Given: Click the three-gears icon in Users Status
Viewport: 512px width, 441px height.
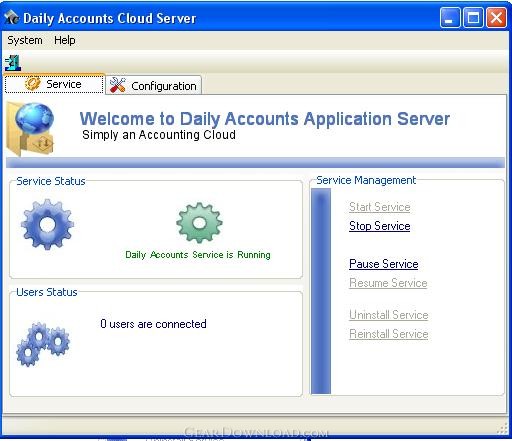Looking at the screenshot, I should pyautogui.click(x=43, y=344).
